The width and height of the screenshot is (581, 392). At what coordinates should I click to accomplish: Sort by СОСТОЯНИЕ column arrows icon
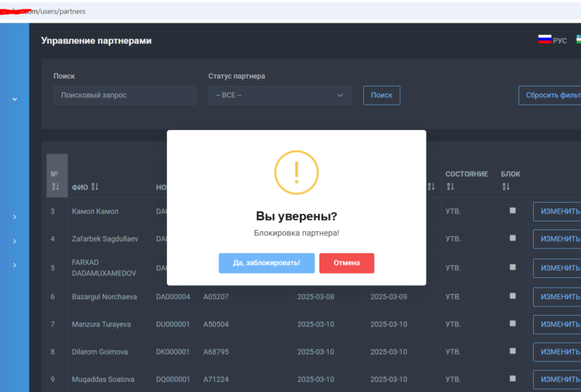(x=451, y=187)
